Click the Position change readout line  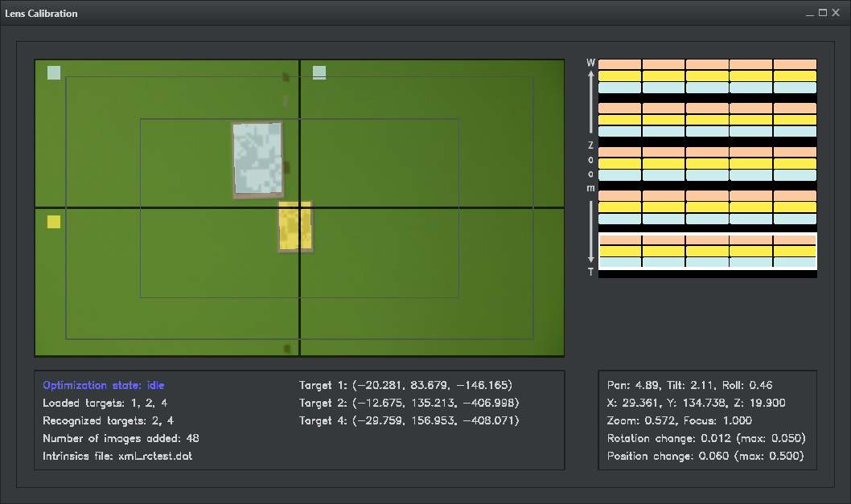click(x=705, y=456)
